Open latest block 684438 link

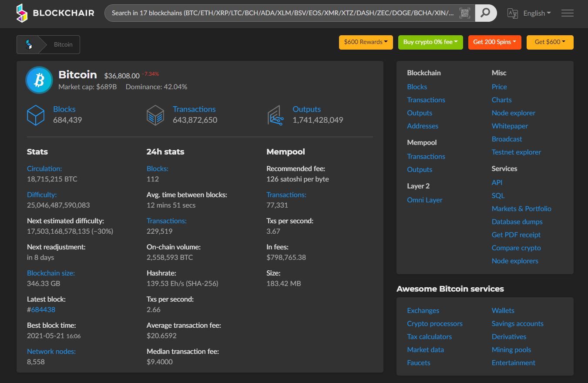43,309
